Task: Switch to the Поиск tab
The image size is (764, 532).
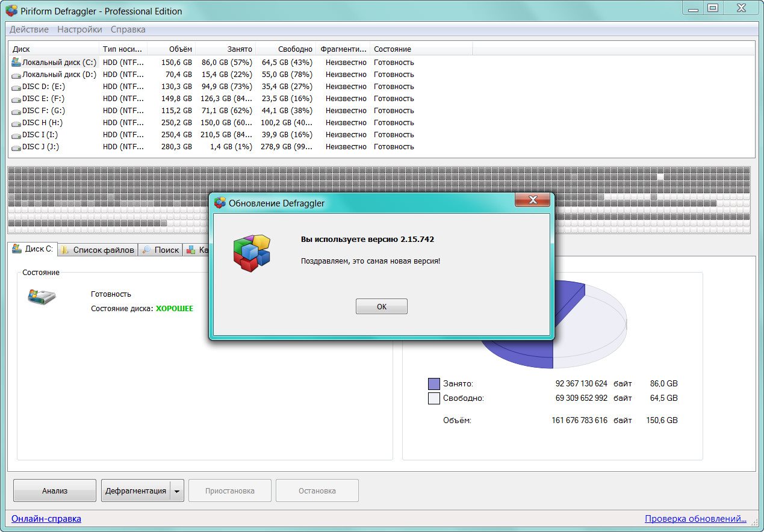Action: pos(161,250)
